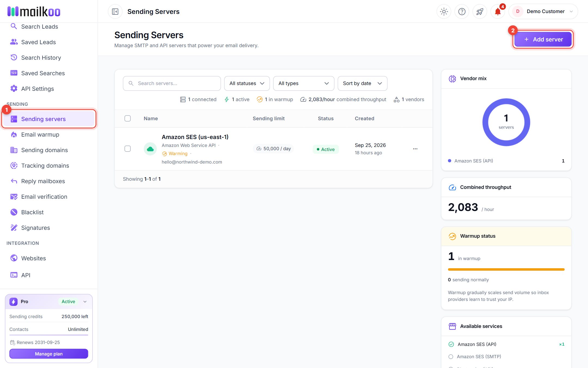Click the 1 connected server icon

(183, 99)
